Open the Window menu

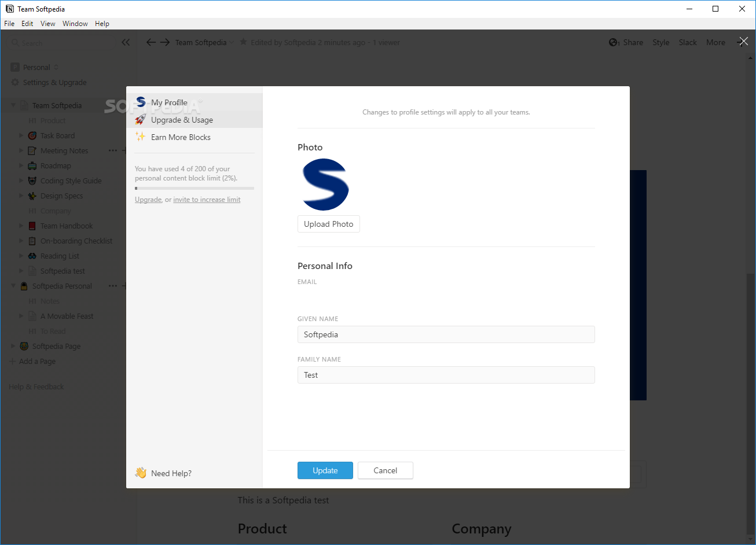click(75, 24)
